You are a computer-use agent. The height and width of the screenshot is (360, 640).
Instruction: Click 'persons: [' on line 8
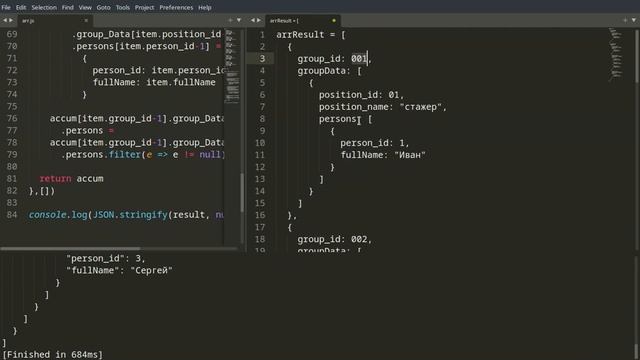point(345,119)
